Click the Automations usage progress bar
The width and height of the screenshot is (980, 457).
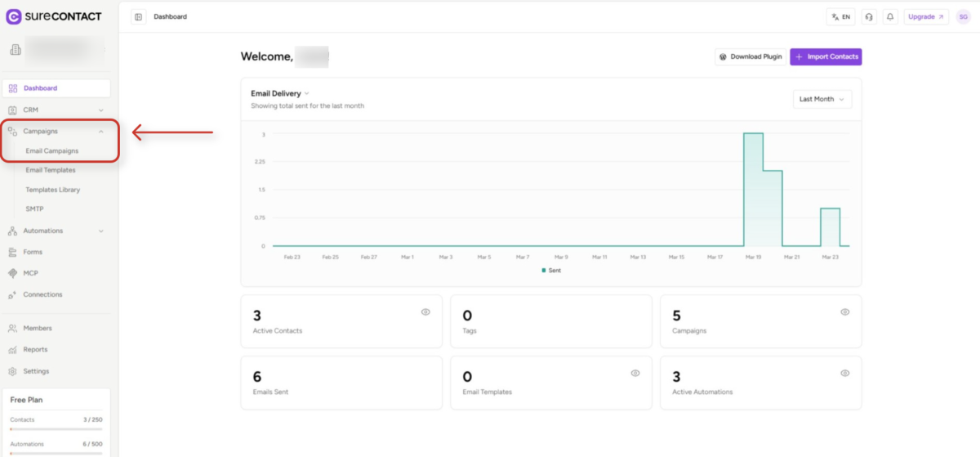(56, 452)
